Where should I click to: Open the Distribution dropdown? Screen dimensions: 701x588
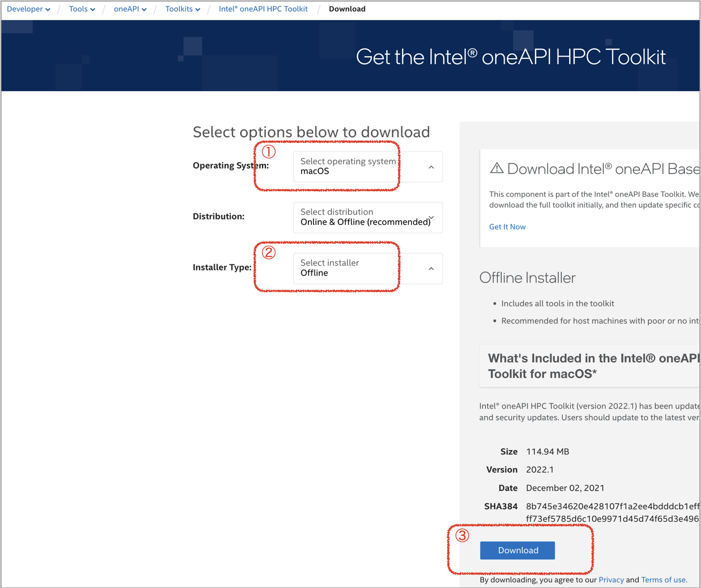pos(368,217)
